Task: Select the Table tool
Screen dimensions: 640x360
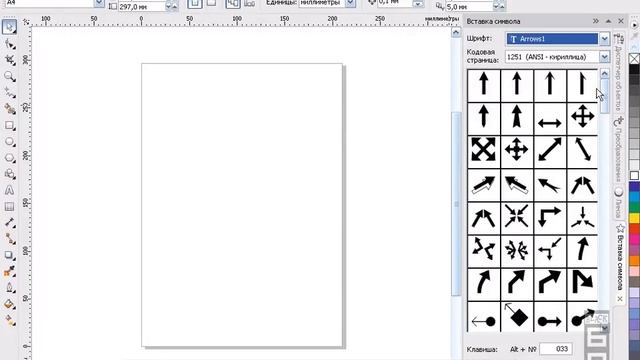Action: tap(9, 207)
